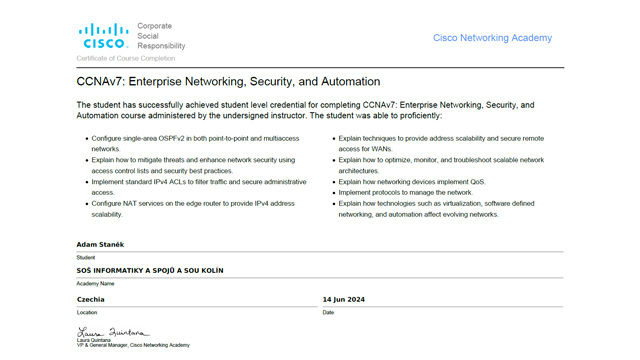
Task: Select the CCNAv7 course title heading
Action: (228, 82)
